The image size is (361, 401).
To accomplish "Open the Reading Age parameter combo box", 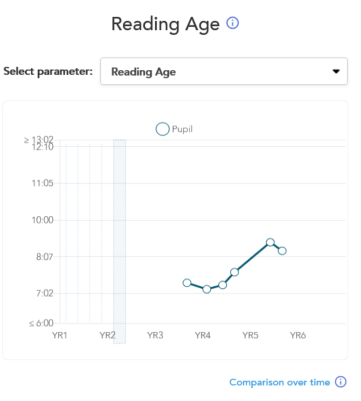I will 224,71.
